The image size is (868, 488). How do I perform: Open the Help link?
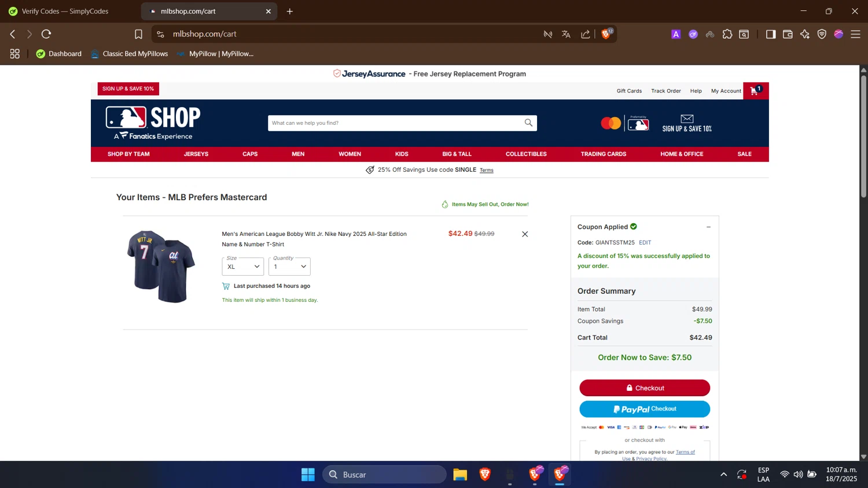click(696, 91)
